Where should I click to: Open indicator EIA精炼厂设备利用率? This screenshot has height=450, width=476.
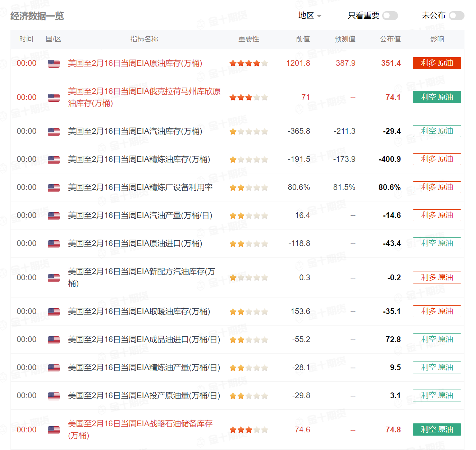141,187
